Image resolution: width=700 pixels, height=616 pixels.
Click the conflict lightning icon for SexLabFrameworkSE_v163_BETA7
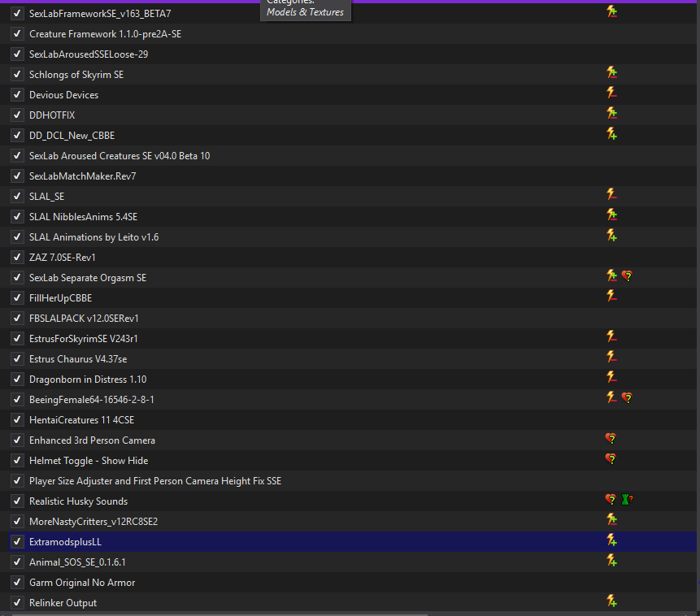coord(611,11)
